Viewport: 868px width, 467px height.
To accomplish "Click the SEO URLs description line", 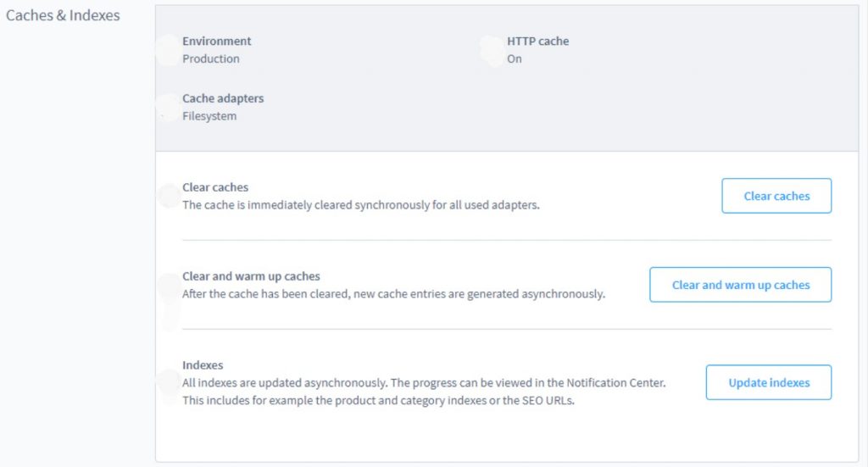I will [x=378, y=400].
